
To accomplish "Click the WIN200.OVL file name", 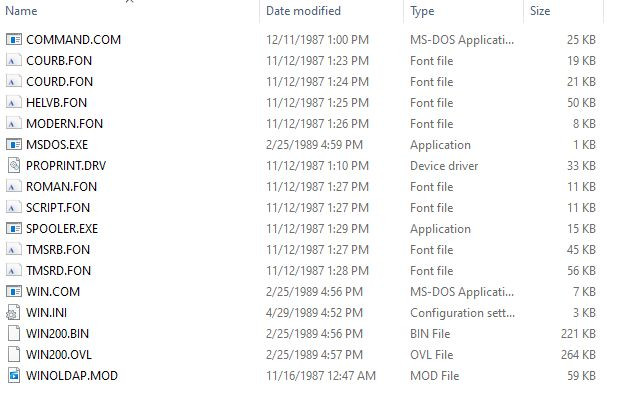I will click(59, 355).
